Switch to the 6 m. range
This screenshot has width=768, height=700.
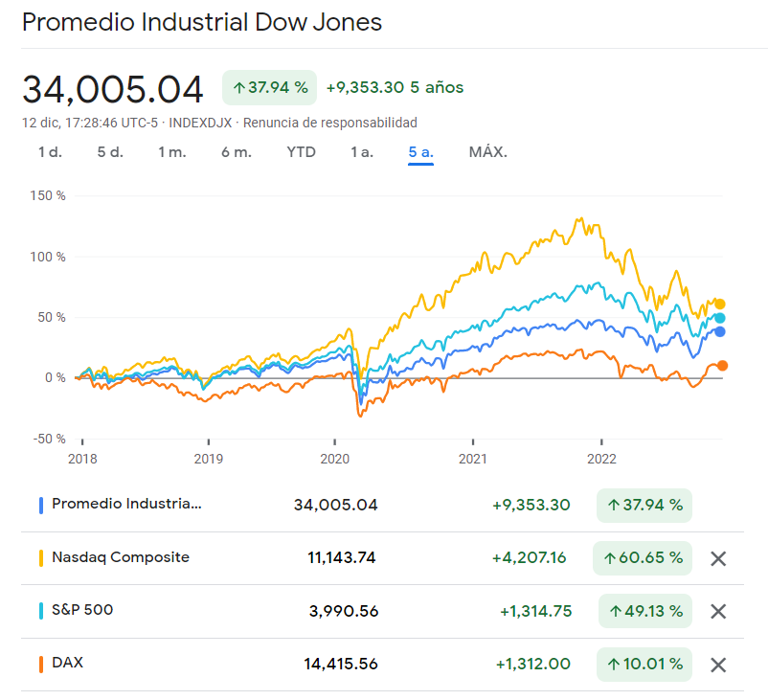(x=237, y=152)
